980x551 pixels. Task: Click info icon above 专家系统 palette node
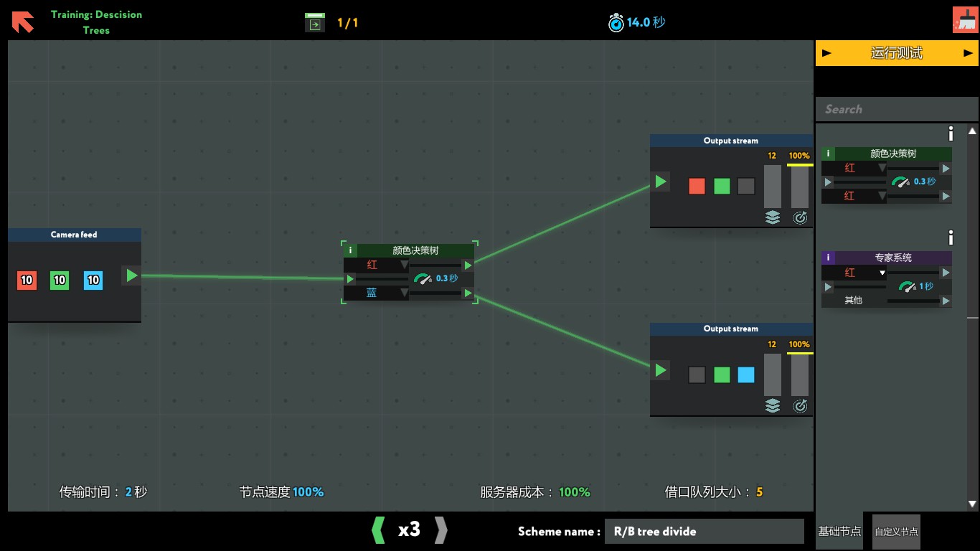(951, 237)
